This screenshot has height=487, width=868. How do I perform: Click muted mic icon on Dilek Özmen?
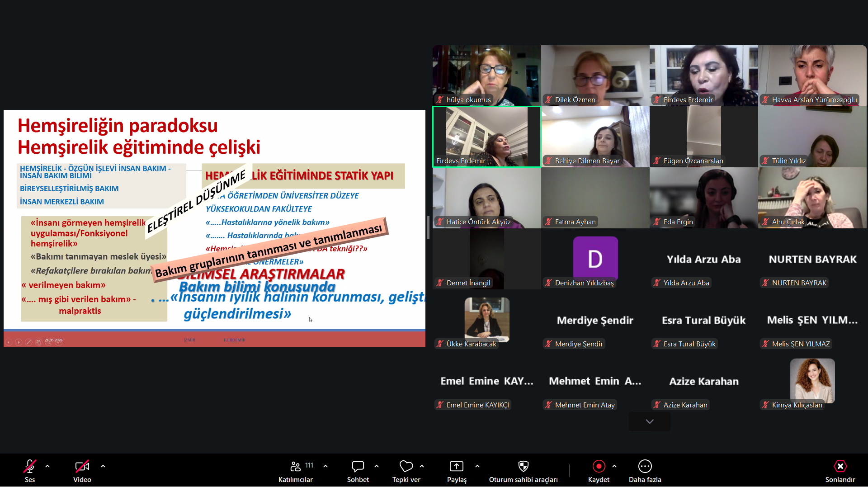coord(549,99)
